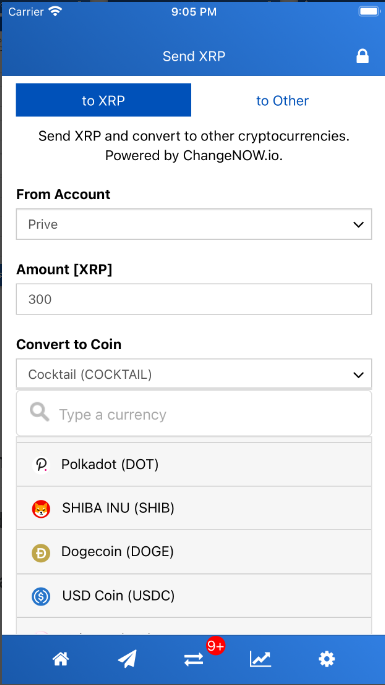
Task: Open the Home icon in bottom bar
Action: pos(61,658)
